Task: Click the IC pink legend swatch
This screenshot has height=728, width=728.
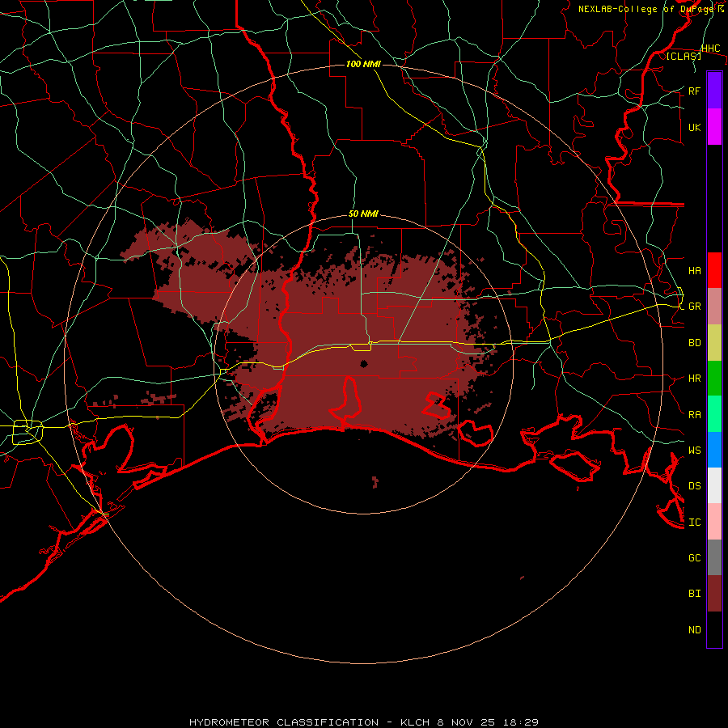Action: tap(714, 522)
